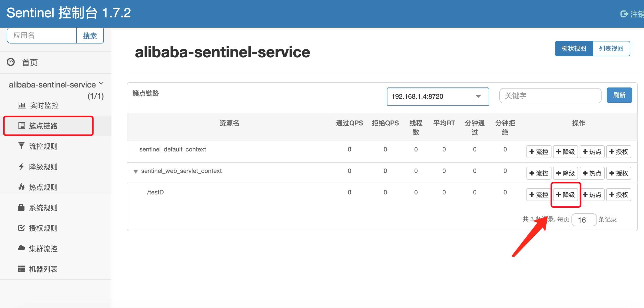This screenshot has width=644, height=308.
Task: Click the 拒绝QPS column header
Action: tap(385, 123)
